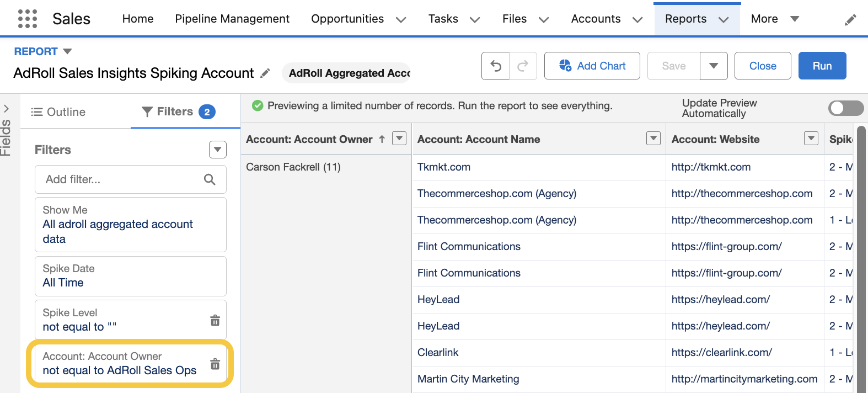The image size is (868, 393).
Task: Open the Save button dropdown arrow
Action: [x=714, y=66]
